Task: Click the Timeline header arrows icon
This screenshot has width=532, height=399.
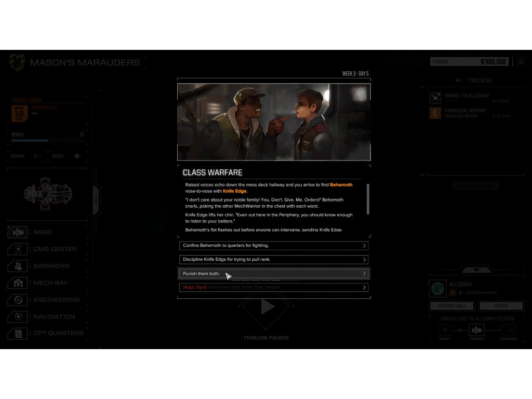Action: (x=459, y=81)
